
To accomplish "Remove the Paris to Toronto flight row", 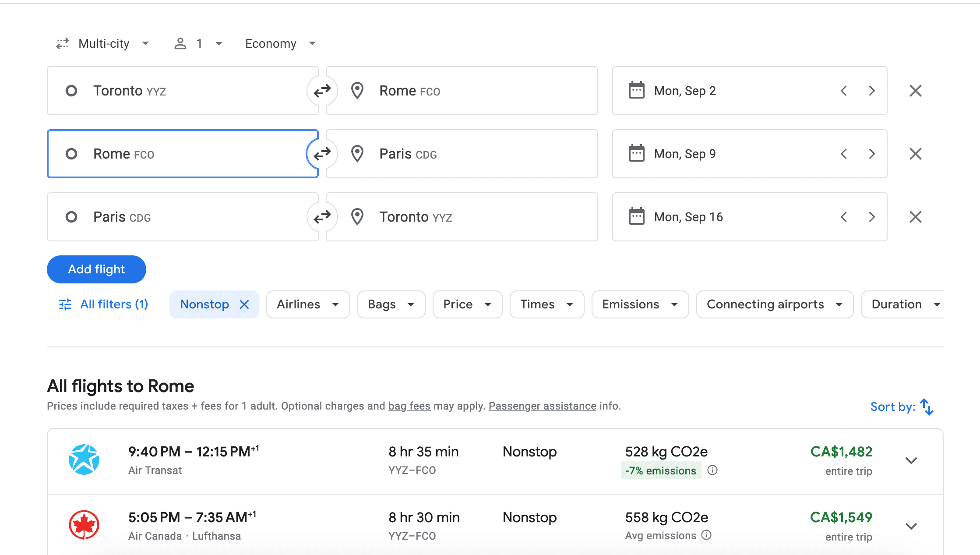I will (915, 217).
